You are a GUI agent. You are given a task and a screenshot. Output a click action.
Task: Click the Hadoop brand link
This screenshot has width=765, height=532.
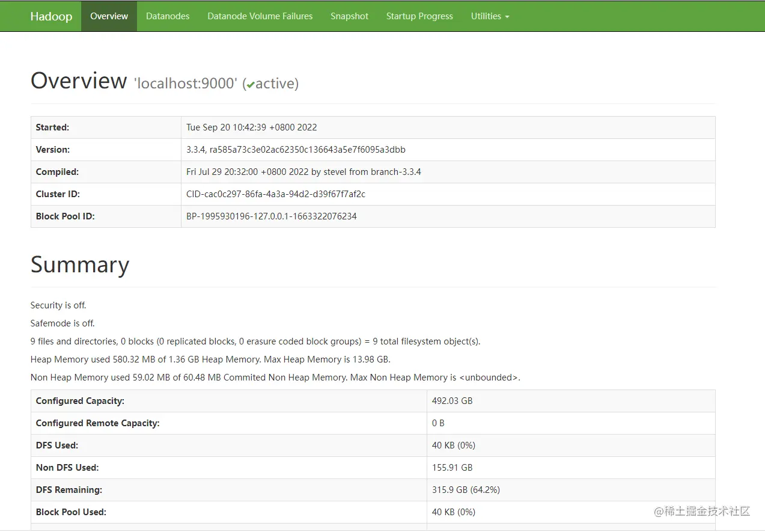coord(51,16)
